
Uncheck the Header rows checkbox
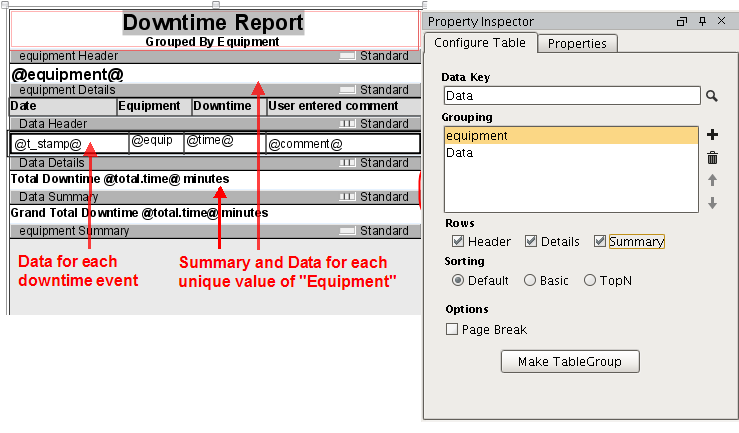point(459,241)
